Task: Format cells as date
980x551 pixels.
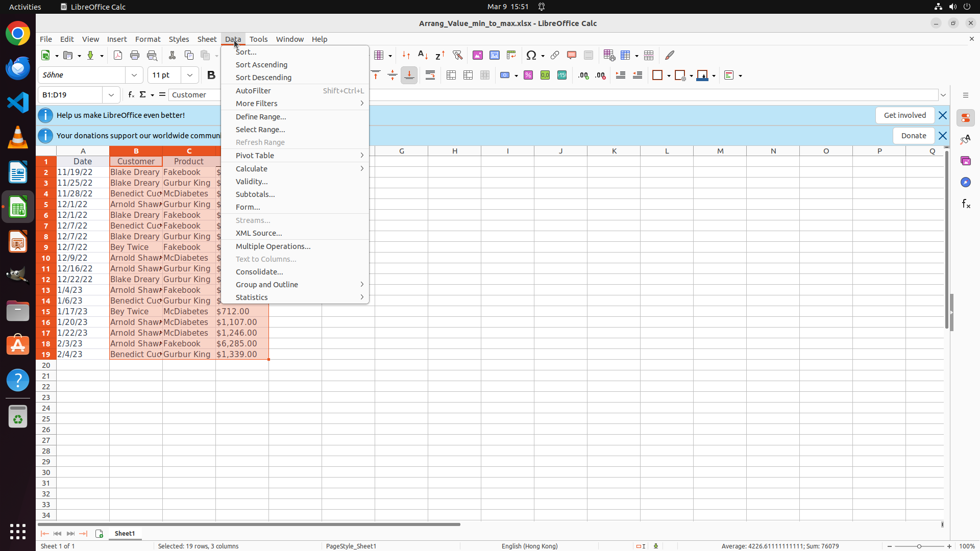Action: click(x=562, y=76)
